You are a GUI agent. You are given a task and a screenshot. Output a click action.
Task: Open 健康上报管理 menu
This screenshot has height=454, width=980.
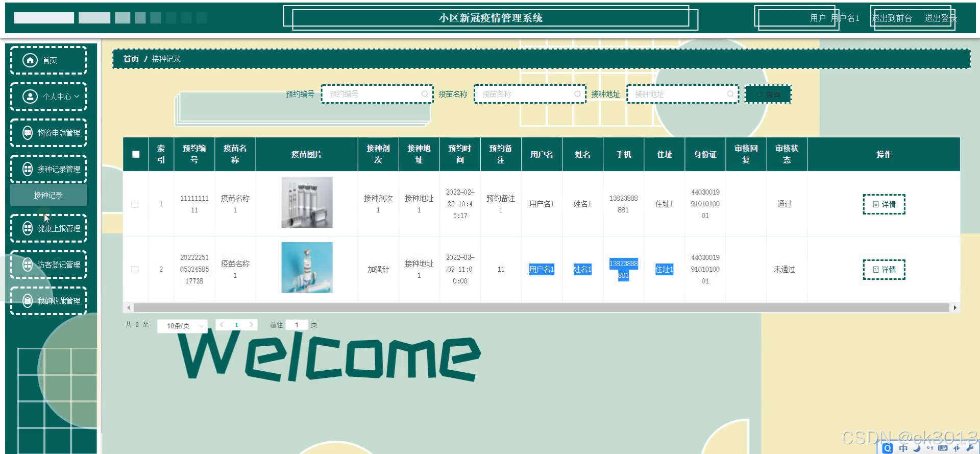point(48,228)
